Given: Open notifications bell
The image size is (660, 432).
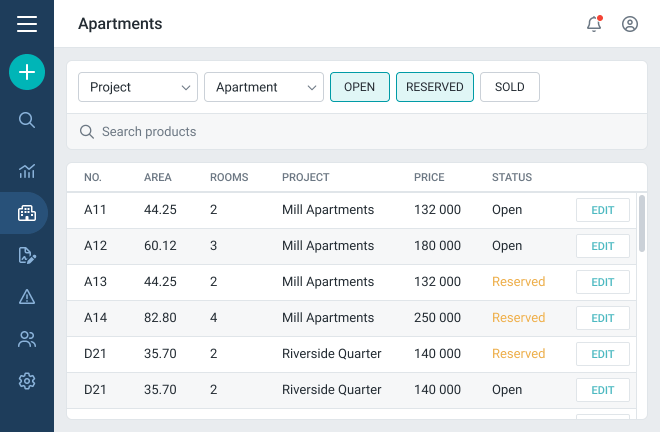Looking at the screenshot, I should 594,24.
